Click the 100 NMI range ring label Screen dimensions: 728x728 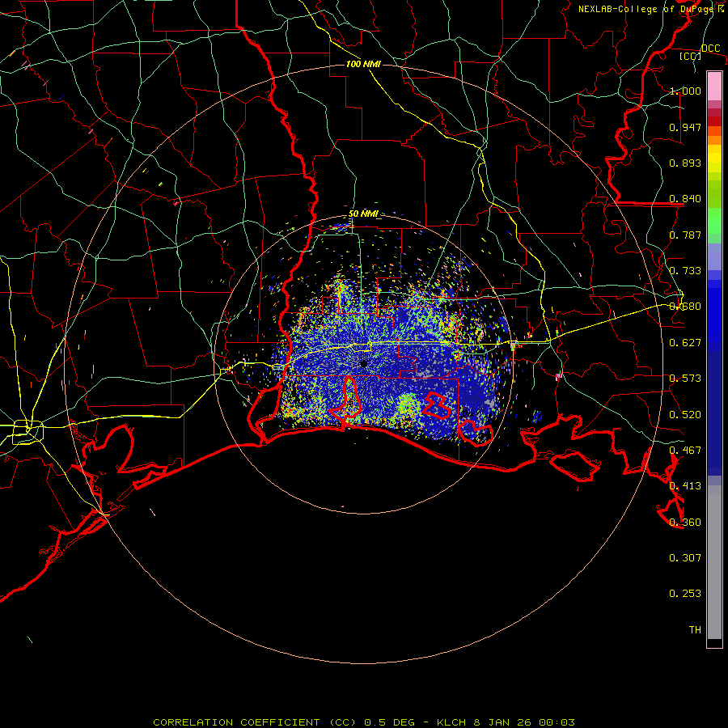coord(363,64)
